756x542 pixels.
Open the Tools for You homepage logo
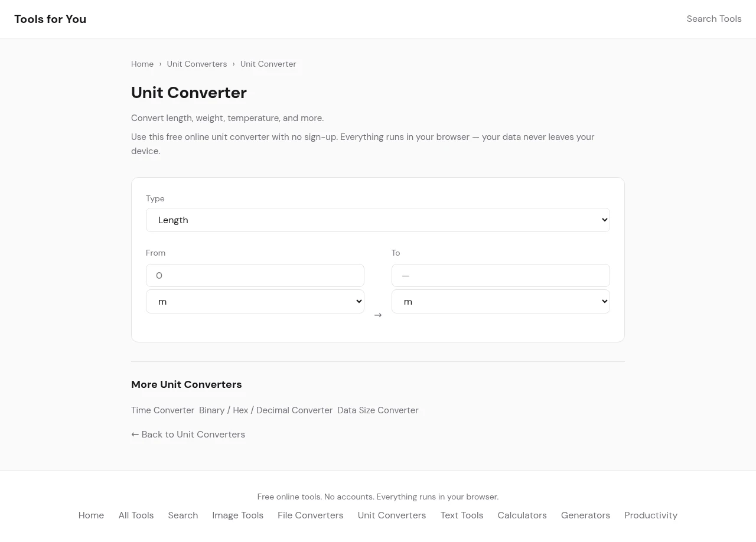(50, 19)
